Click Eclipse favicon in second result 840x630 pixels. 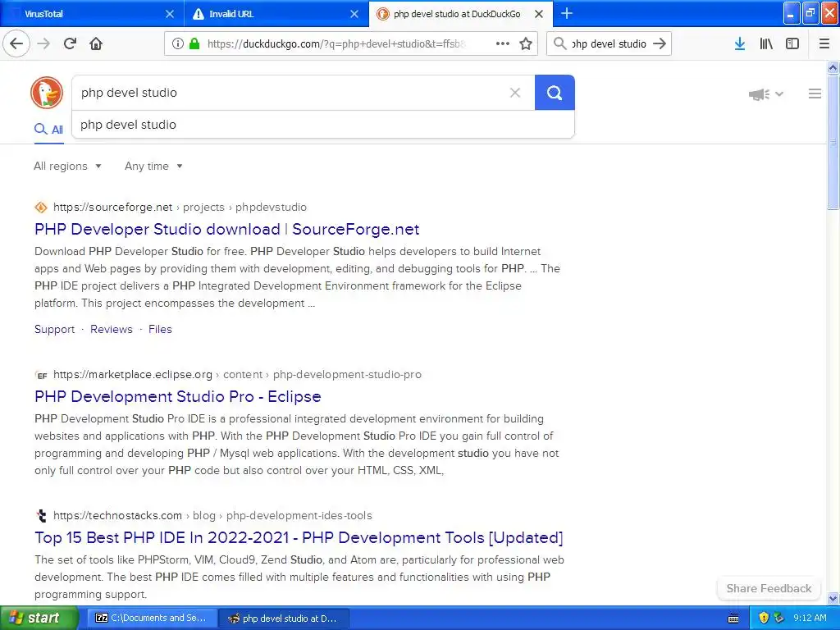click(x=41, y=375)
